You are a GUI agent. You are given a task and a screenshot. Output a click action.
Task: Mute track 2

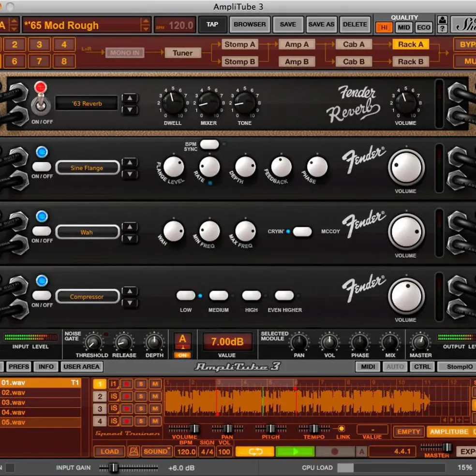click(x=155, y=396)
